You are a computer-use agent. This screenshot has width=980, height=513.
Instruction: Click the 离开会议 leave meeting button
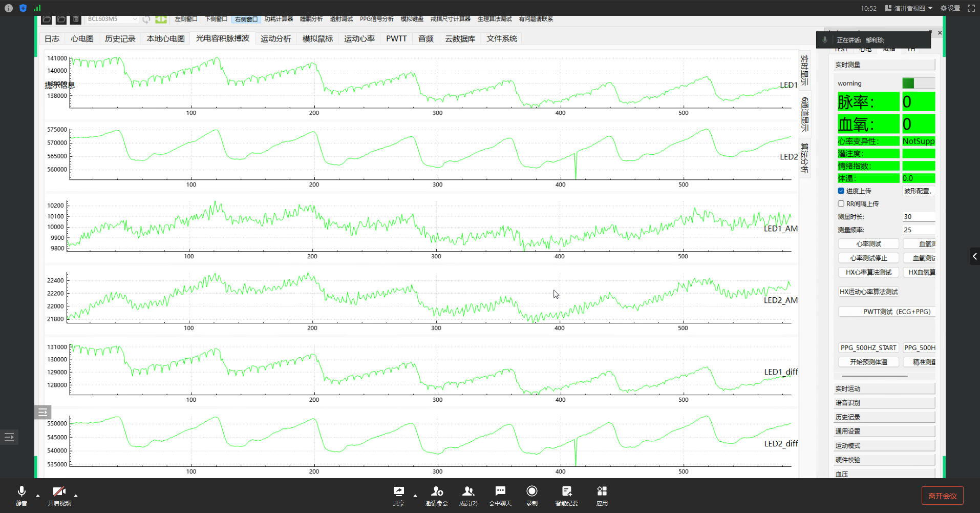tap(942, 496)
